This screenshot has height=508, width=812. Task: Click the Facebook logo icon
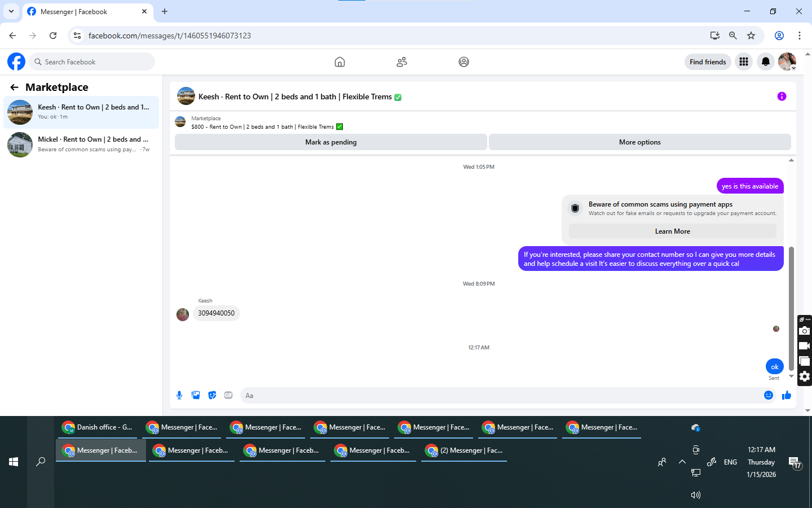(16, 62)
